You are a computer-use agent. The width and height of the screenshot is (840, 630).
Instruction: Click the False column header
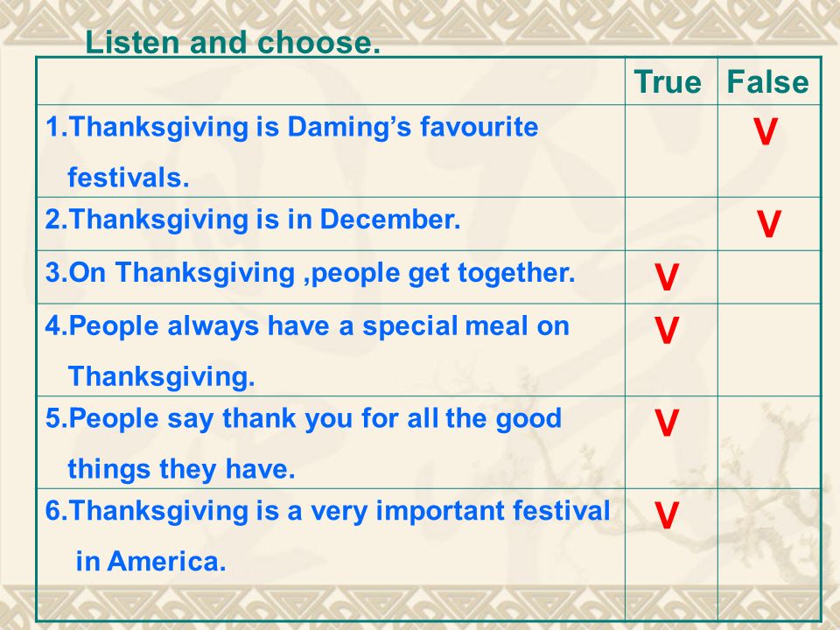pos(767,82)
